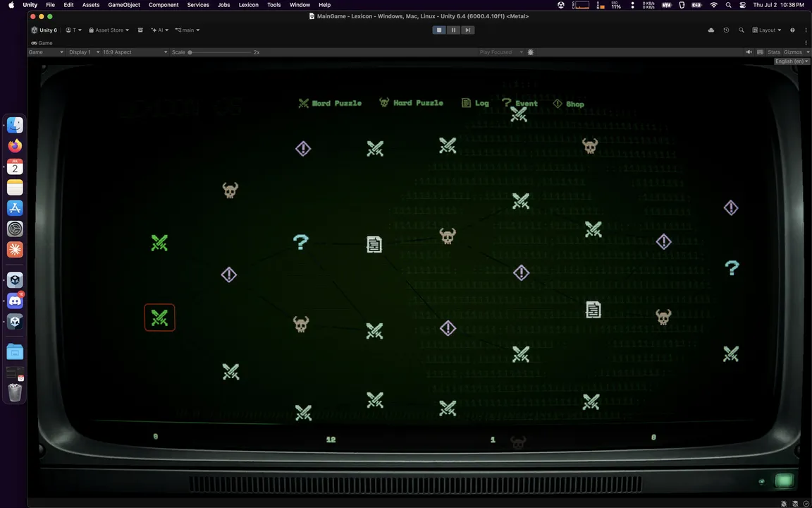Open the Layout dropdown

click(767, 30)
